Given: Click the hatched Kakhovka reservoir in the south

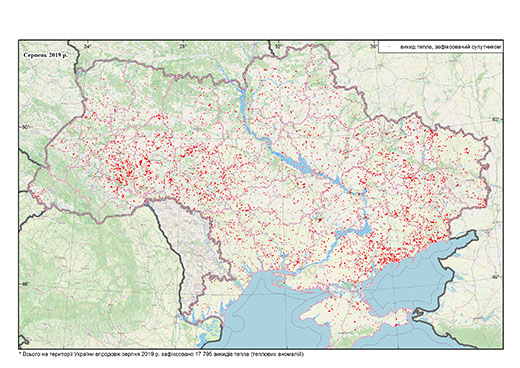Looking at the screenshot, I should point(353,230).
